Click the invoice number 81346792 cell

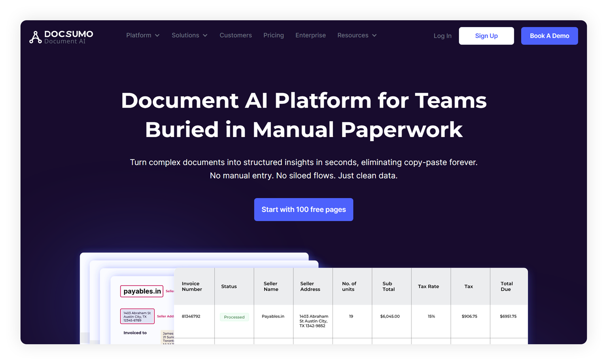tap(191, 316)
